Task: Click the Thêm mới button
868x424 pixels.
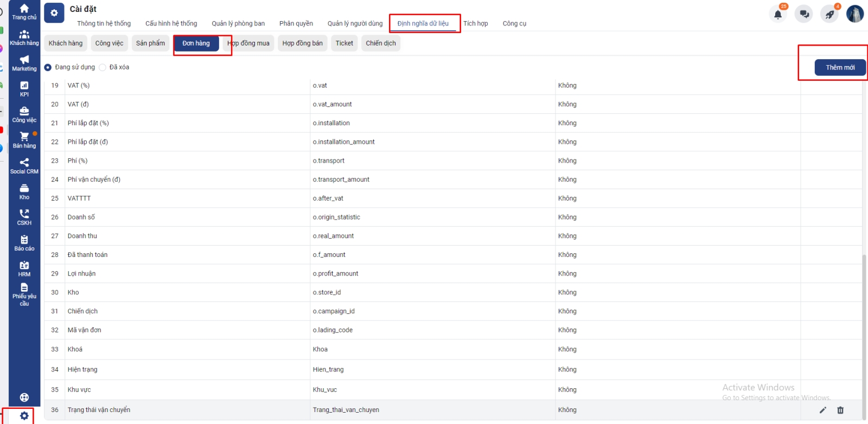Action: coord(840,67)
